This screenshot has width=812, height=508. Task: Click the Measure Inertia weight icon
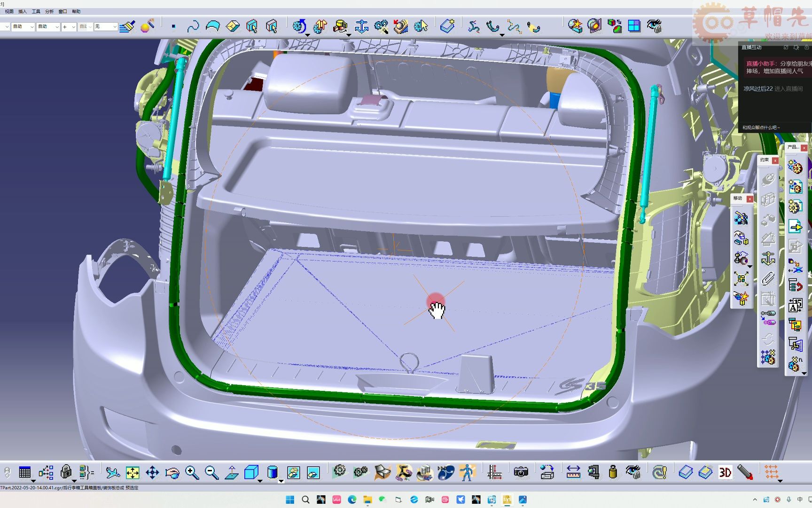[x=613, y=472]
